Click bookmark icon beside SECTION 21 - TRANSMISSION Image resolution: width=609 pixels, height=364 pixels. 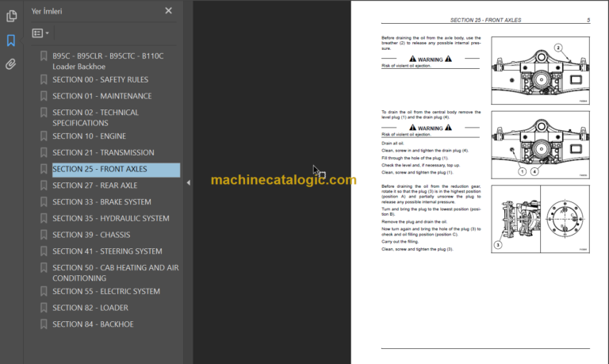point(44,153)
